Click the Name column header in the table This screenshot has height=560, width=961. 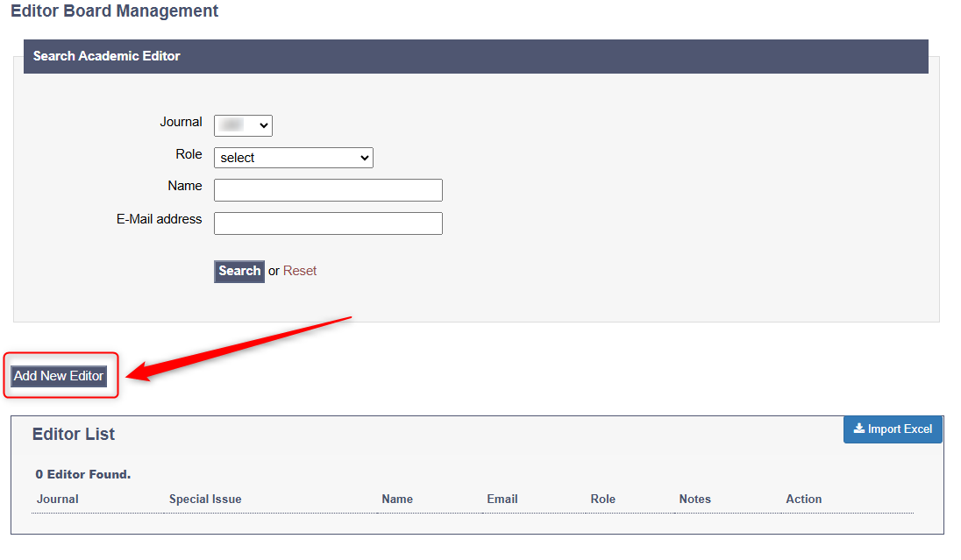tap(397, 499)
